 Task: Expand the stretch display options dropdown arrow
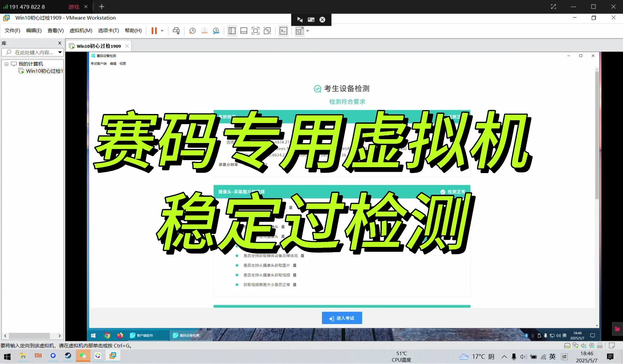click(x=308, y=31)
